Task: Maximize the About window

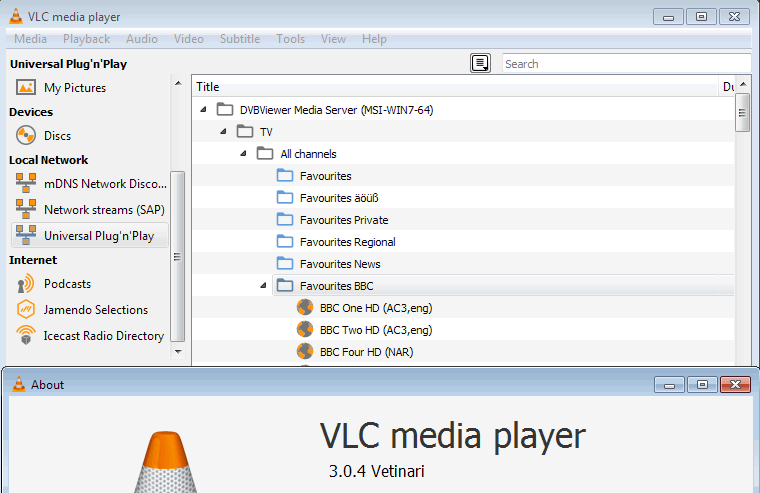Action: (702, 384)
